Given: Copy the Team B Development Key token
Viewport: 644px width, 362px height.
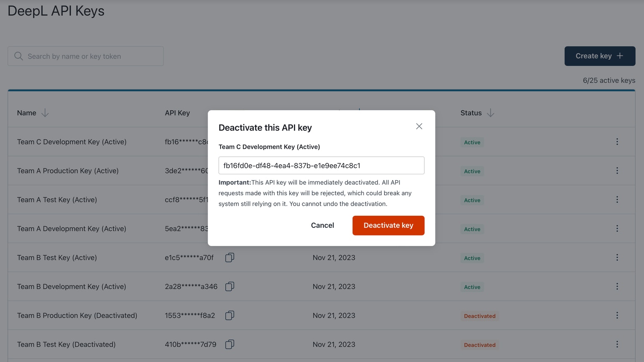Looking at the screenshot, I should point(230,286).
